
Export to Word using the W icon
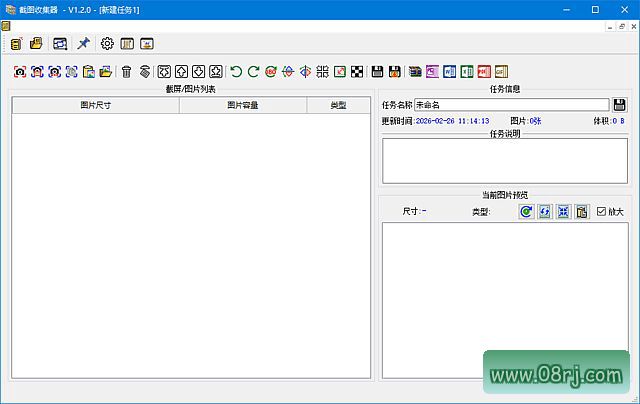tap(449, 71)
